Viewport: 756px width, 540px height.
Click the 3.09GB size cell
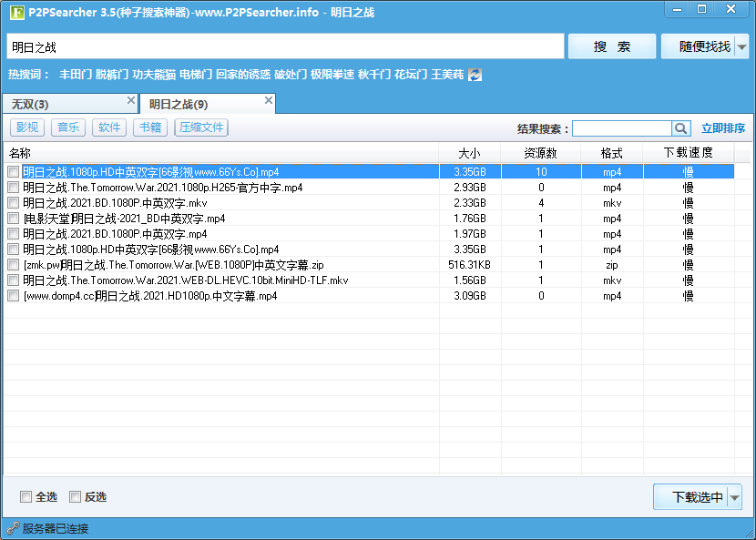470,296
